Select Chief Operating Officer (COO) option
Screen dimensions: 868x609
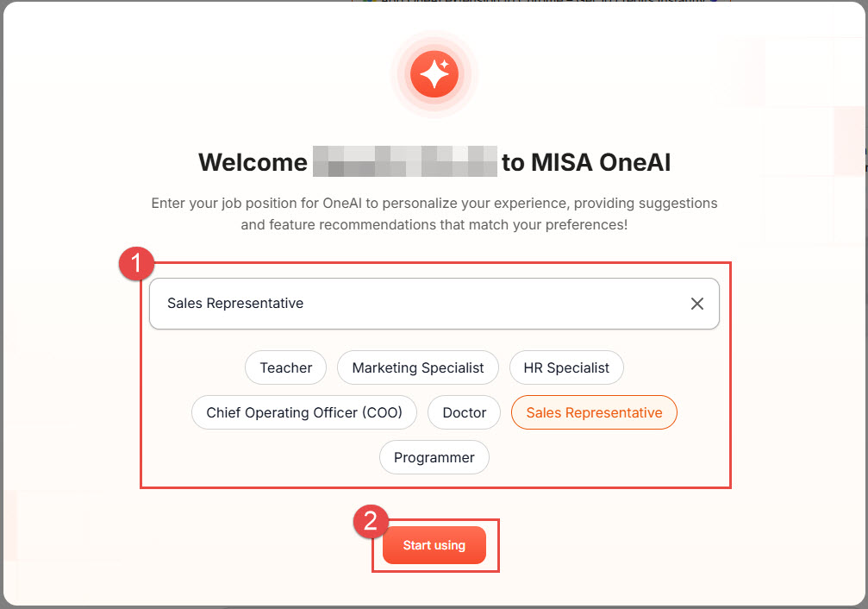click(304, 412)
